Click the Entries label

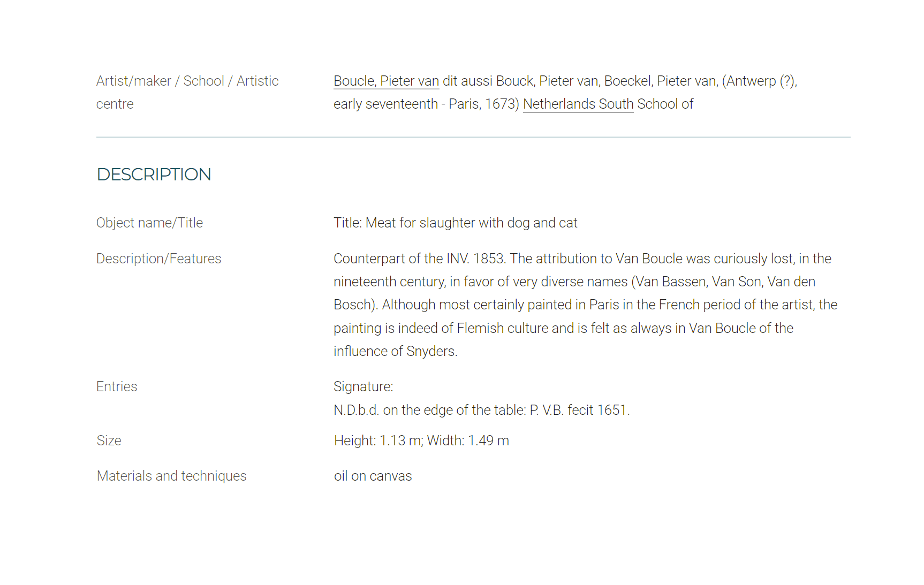pos(117,386)
